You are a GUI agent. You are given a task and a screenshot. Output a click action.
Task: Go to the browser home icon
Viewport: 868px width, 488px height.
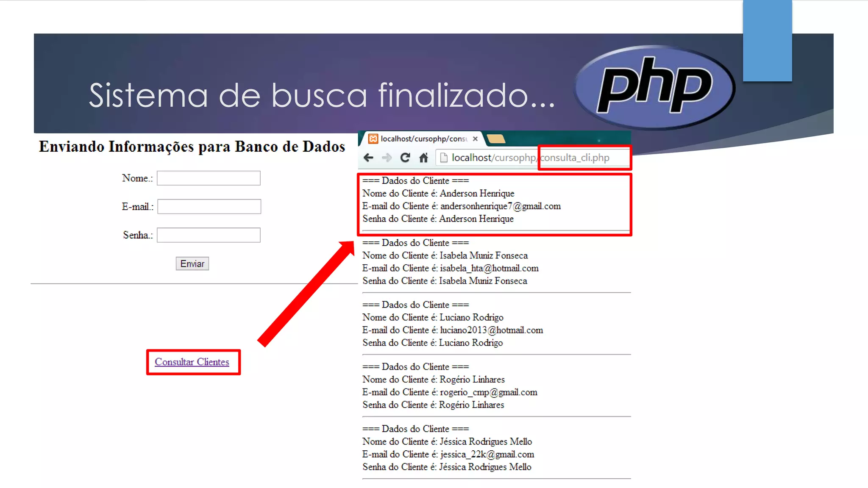423,158
